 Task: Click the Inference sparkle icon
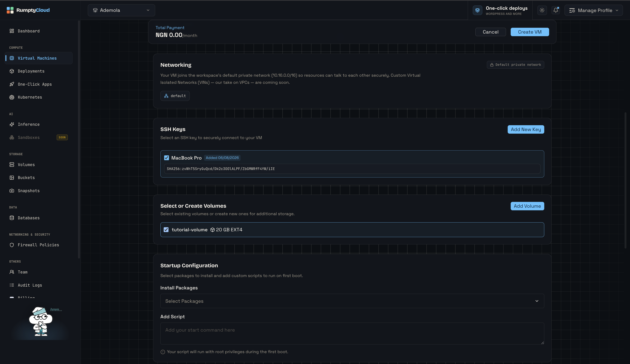point(12,124)
